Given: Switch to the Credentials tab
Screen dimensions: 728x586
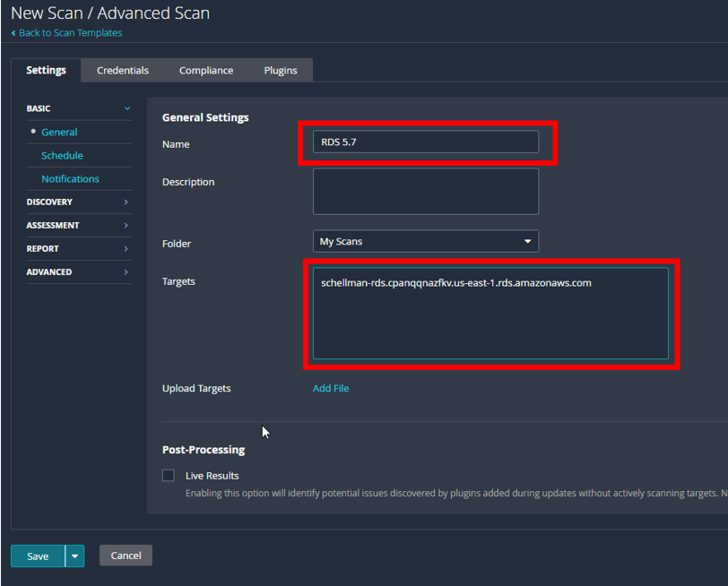Looking at the screenshot, I should pyautogui.click(x=122, y=69).
